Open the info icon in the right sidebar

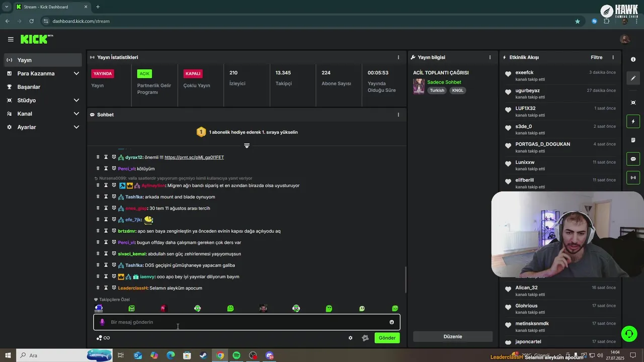tap(633, 59)
